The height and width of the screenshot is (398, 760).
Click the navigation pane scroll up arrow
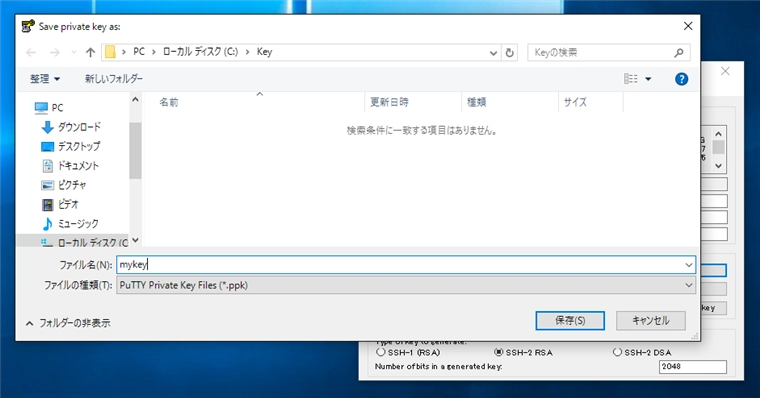[x=135, y=99]
